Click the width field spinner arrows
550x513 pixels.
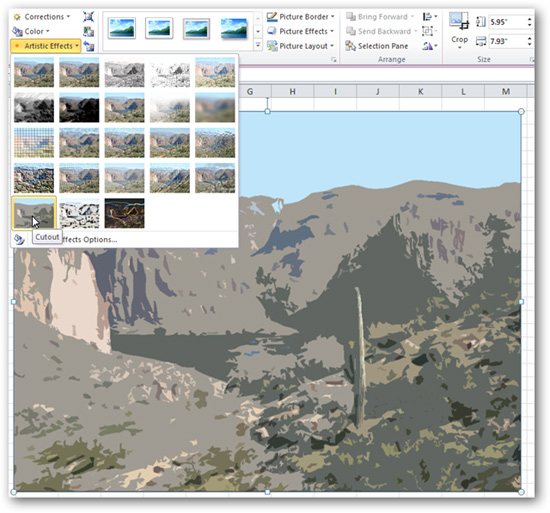[x=530, y=41]
